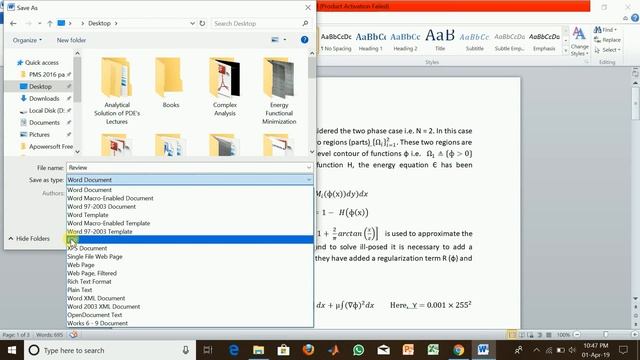Click the Back arrow in Save As dialog
640x360 pixels.
13,24
